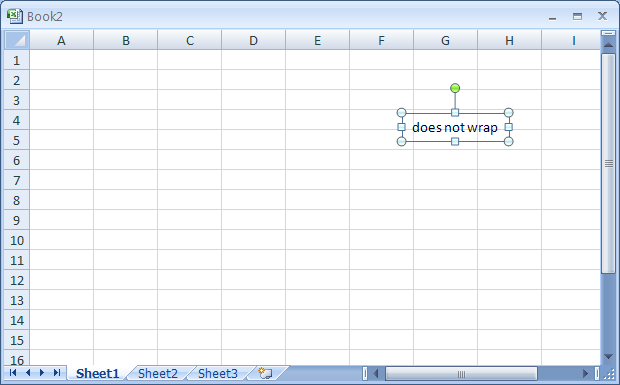Insert a new worksheet using the tab icon

click(265, 373)
